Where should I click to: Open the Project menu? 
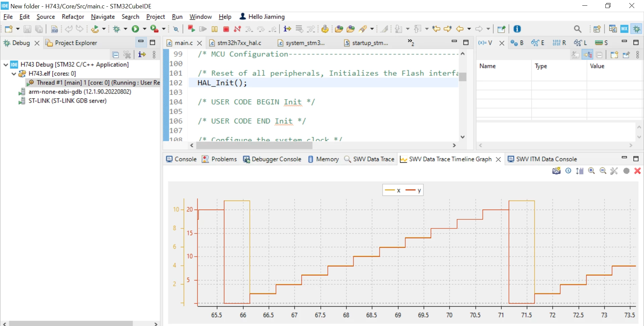click(155, 16)
